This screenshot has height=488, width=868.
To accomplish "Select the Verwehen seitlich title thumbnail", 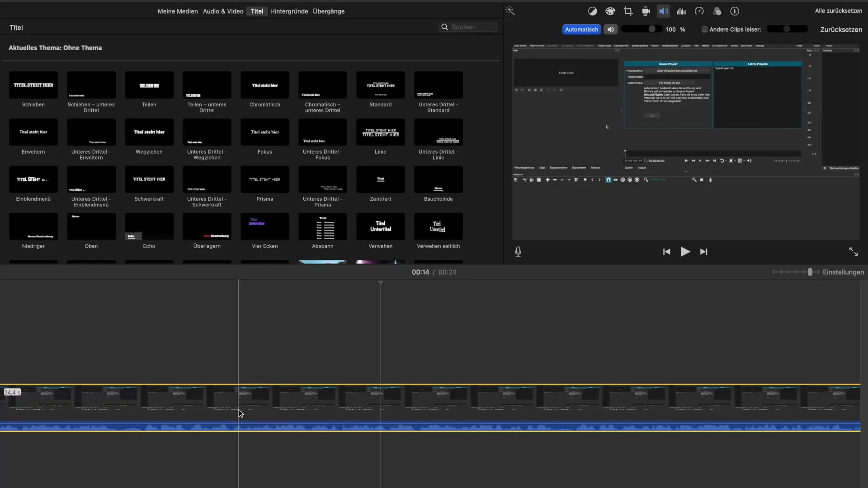I will tap(439, 226).
